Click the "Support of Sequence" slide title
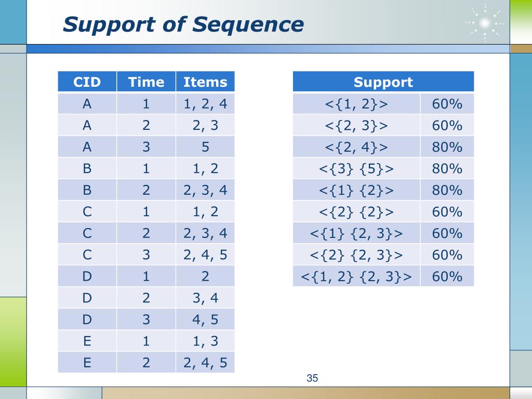The image size is (532, 399). pyautogui.click(x=183, y=24)
